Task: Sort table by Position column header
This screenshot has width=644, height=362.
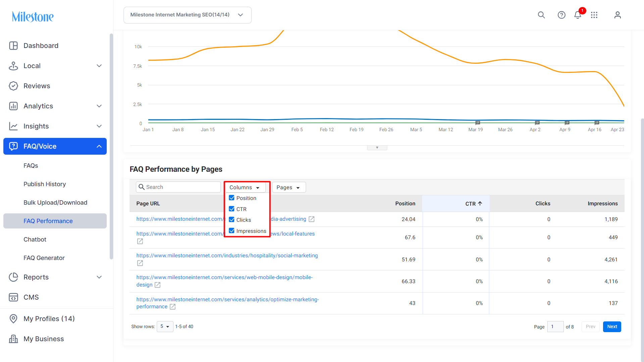Action: click(x=405, y=204)
